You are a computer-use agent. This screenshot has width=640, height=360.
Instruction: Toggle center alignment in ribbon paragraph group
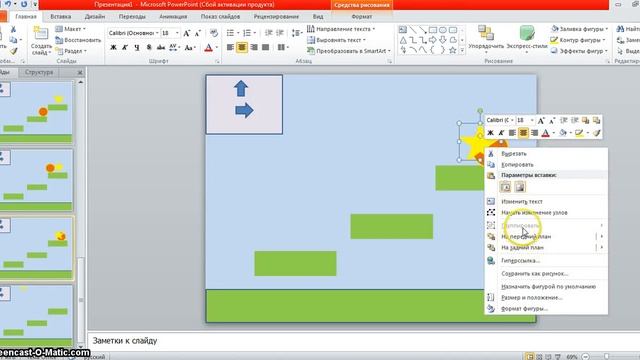click(x=242, y=47)
